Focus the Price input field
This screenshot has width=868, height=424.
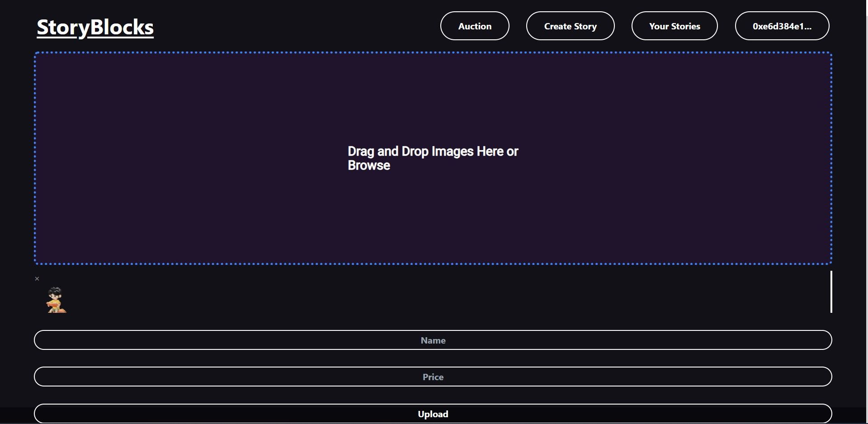coord(433,377)
